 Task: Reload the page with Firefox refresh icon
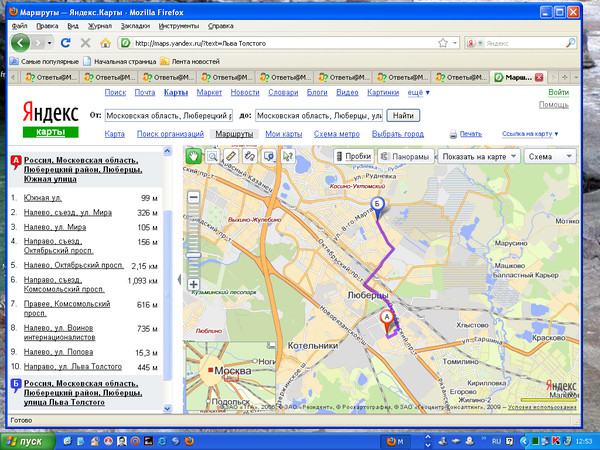coord(66,43)
